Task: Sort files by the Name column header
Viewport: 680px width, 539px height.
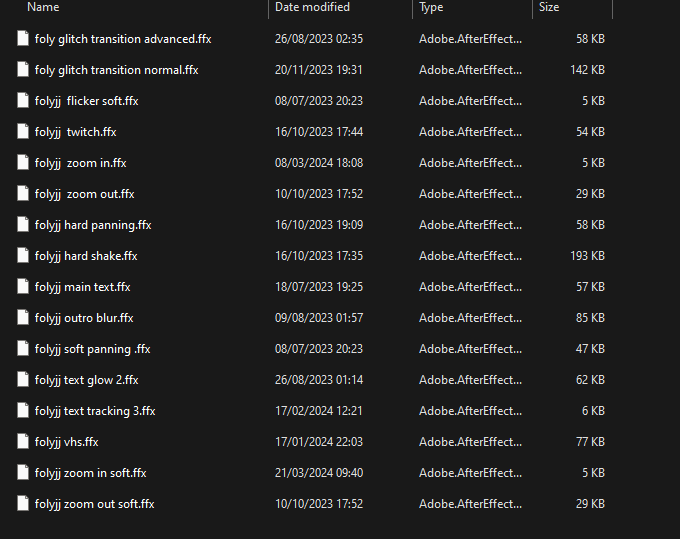Action: 43,7
